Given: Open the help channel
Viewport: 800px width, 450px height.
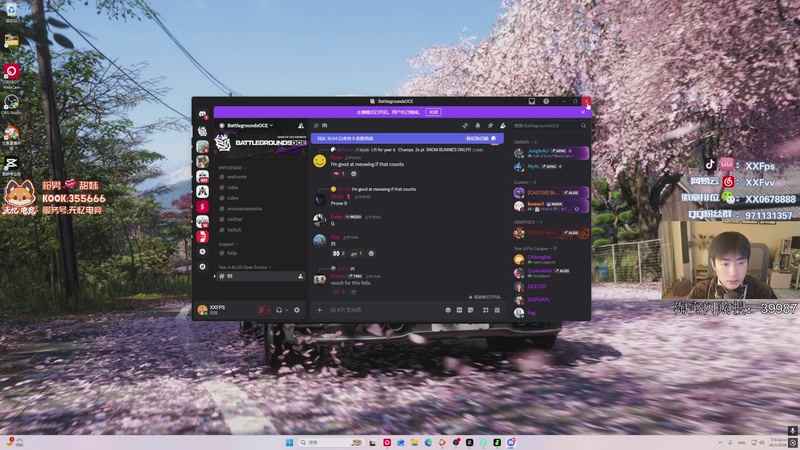Looking at the screenshot, I should point(260,253).
